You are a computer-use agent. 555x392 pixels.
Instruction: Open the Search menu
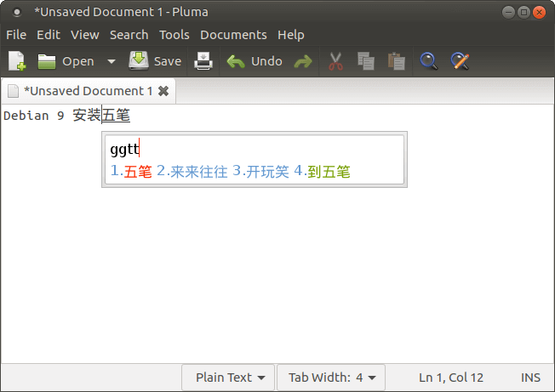(x=129, y=35)
